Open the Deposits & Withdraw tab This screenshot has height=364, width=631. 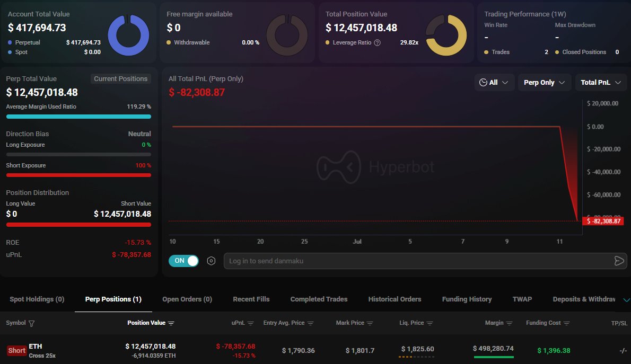tap(584, 299)
